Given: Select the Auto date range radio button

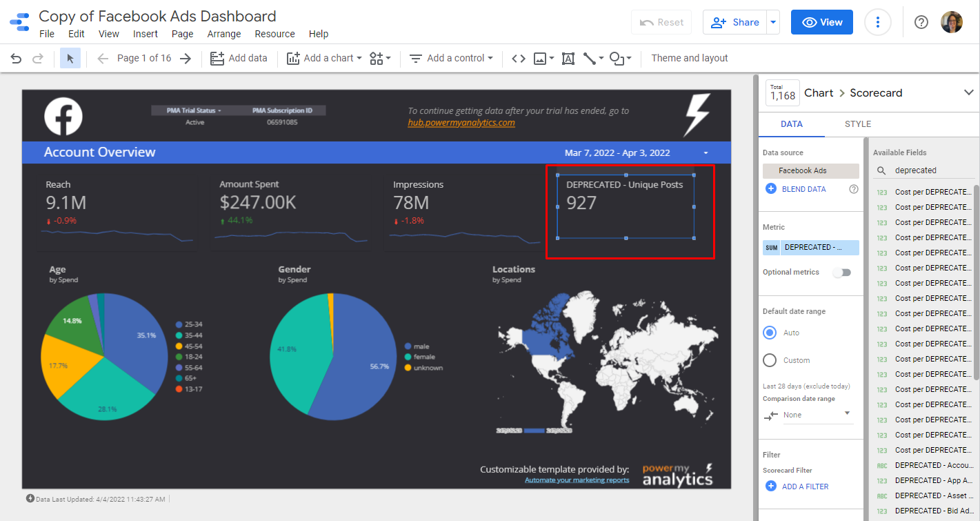Looking at the screenshot, I should click(770, 333).
